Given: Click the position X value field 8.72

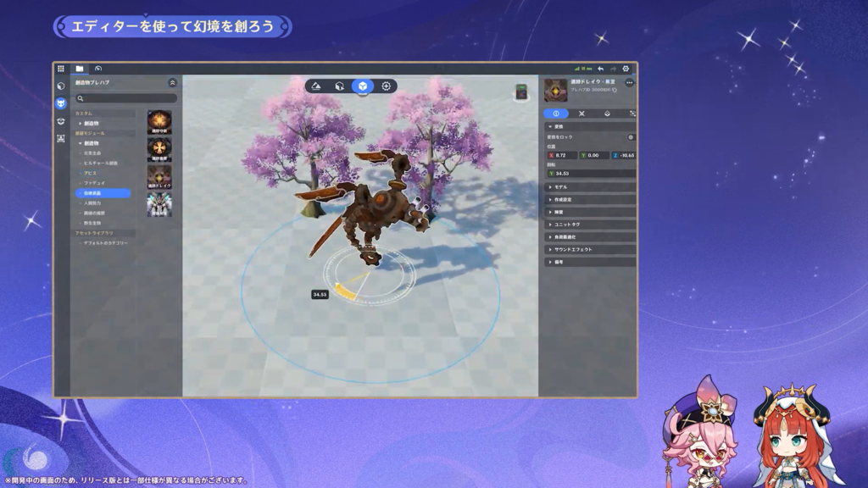Looking at the screenshot, I should pyautogui.click(x=565, y=156).
